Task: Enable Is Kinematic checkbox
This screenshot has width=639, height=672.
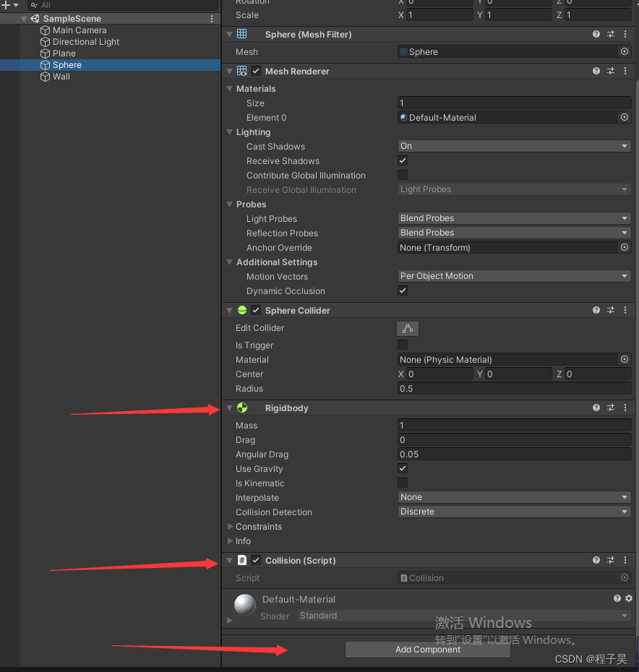Action: [403, 483]
